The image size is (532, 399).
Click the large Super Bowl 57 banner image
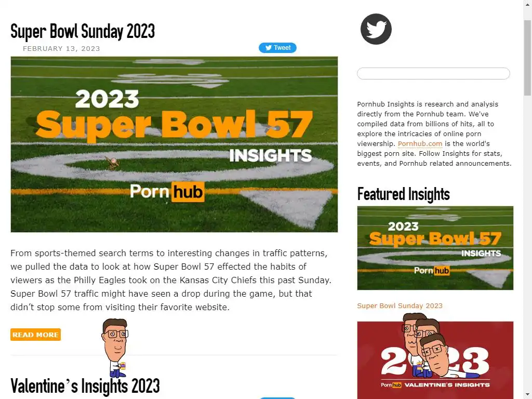point(174,144)
